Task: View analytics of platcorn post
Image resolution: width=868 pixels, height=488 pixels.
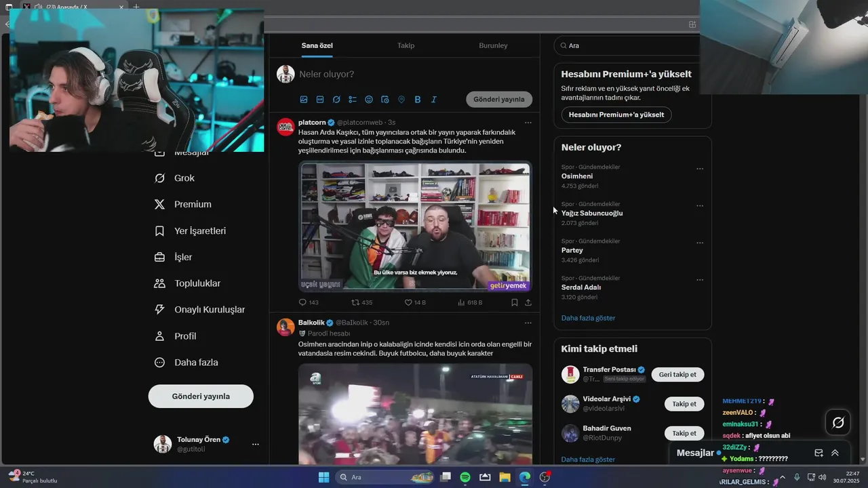Action: (470, 302)
